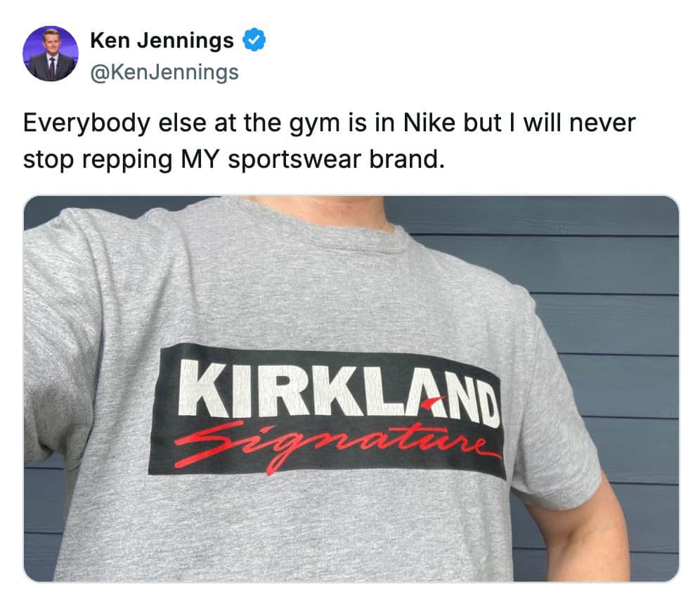This screenshot has height=604, width=700.
Task: Click the black logo rectangle on shirt
Action: tap(328, 411)
